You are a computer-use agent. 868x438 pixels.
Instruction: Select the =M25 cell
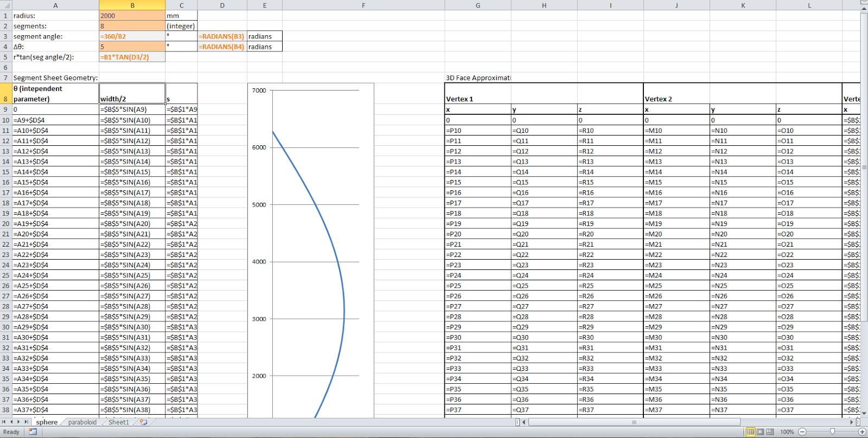[x=676, y=286]
